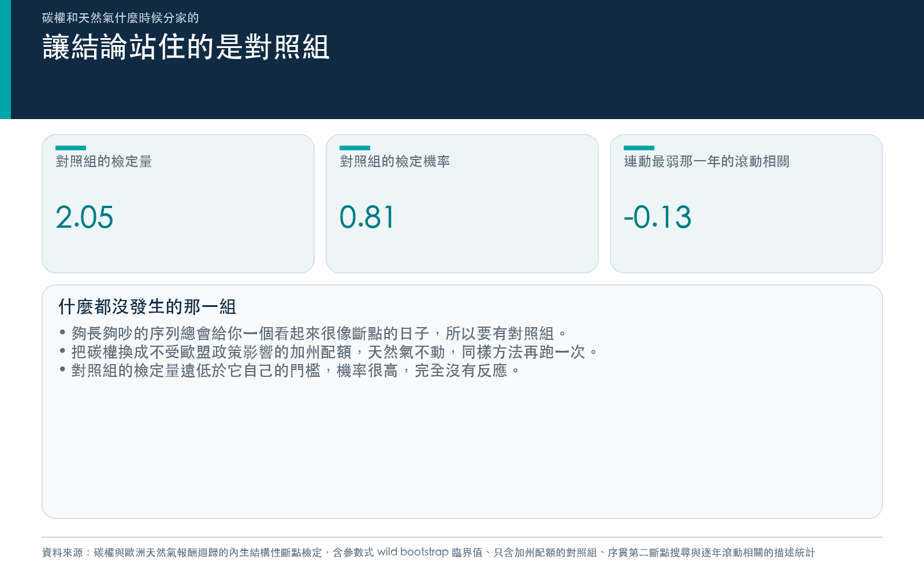Select the value 0.81
The width and height of the screenshot is (924, 578).
coord(367,217)
